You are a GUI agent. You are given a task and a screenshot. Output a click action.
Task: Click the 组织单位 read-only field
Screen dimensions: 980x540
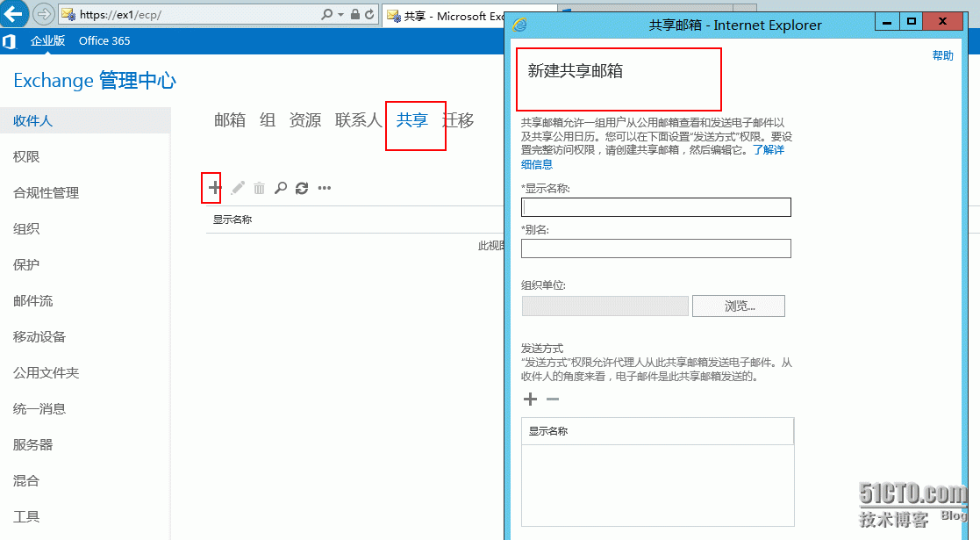[605, 306]
